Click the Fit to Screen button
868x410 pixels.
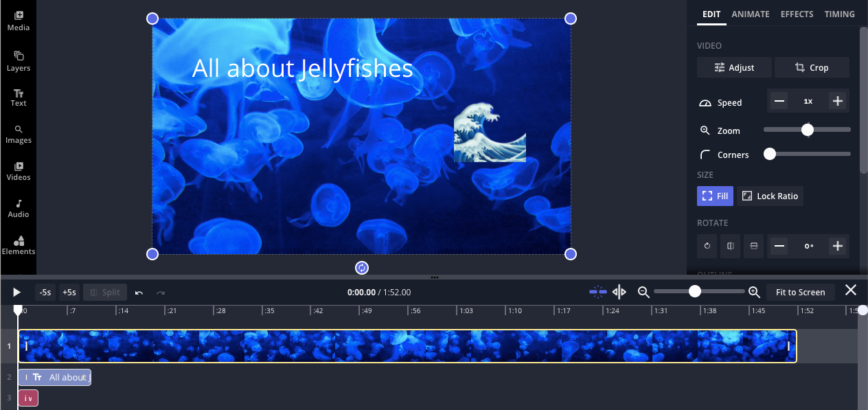(800, 292)
